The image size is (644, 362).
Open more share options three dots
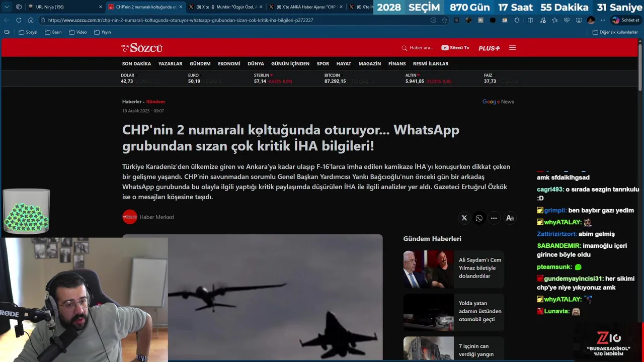[494, 218]
